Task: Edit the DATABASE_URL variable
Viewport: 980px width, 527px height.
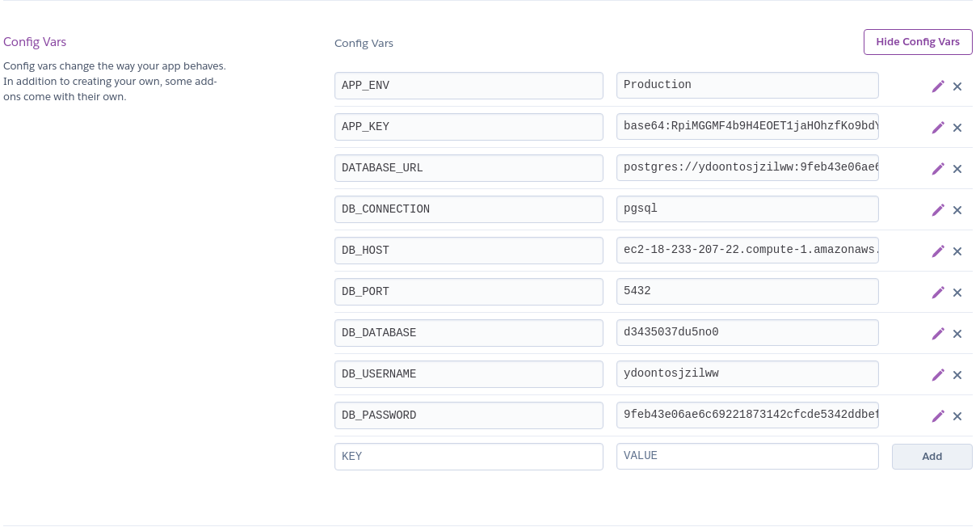Action: pos(938,168)
